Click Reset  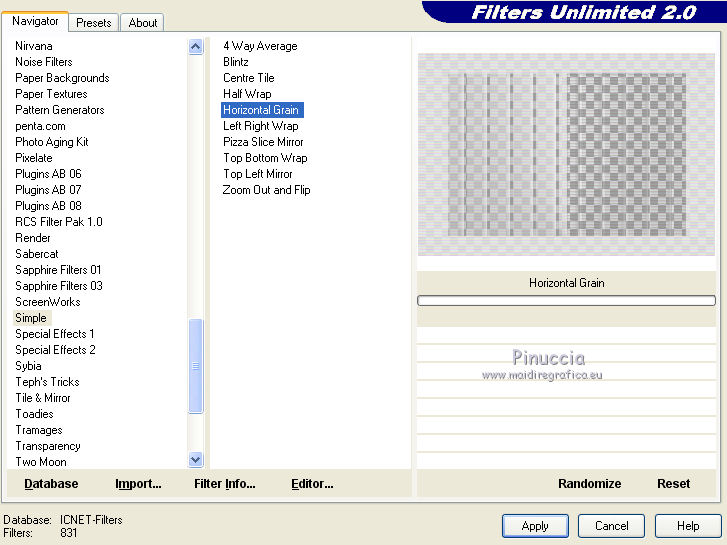673,484
